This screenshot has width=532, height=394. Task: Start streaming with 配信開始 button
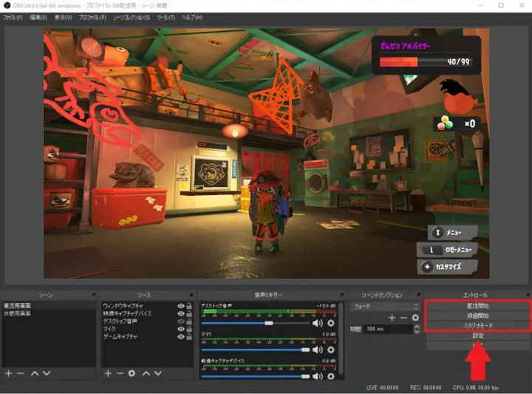click(x=478, y=306)
